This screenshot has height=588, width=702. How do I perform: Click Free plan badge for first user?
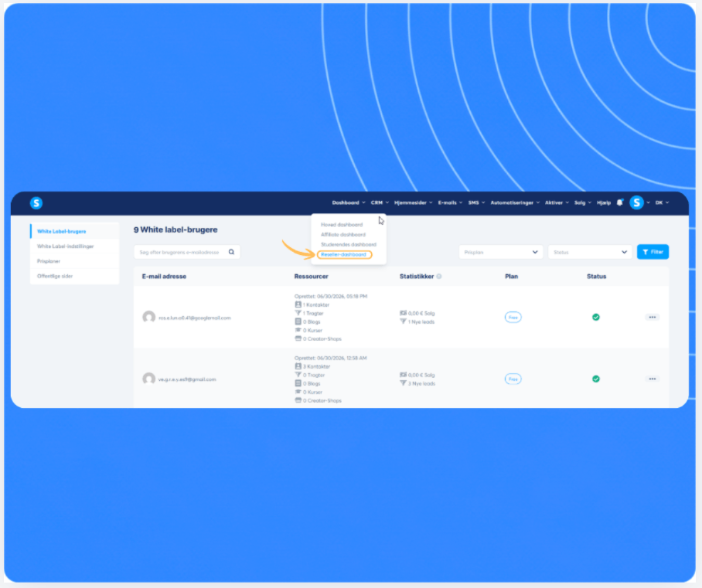(x=513, y=318)
